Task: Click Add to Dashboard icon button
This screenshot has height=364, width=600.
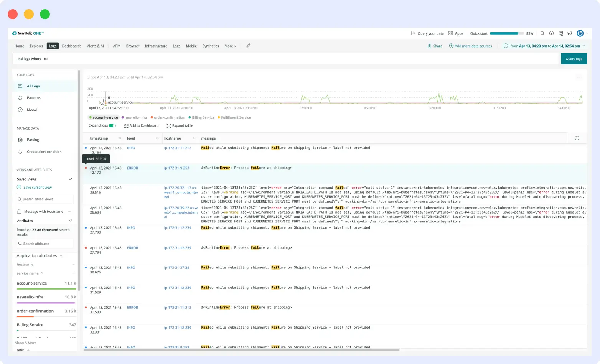Action: [141, 126]
